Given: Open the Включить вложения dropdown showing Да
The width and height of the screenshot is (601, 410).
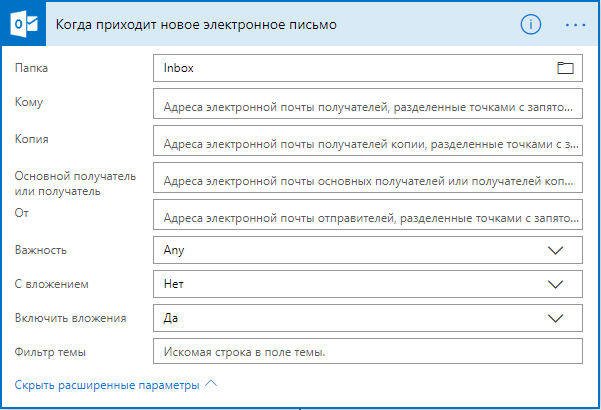Looking at the screenshot, I should click(368, 318).
